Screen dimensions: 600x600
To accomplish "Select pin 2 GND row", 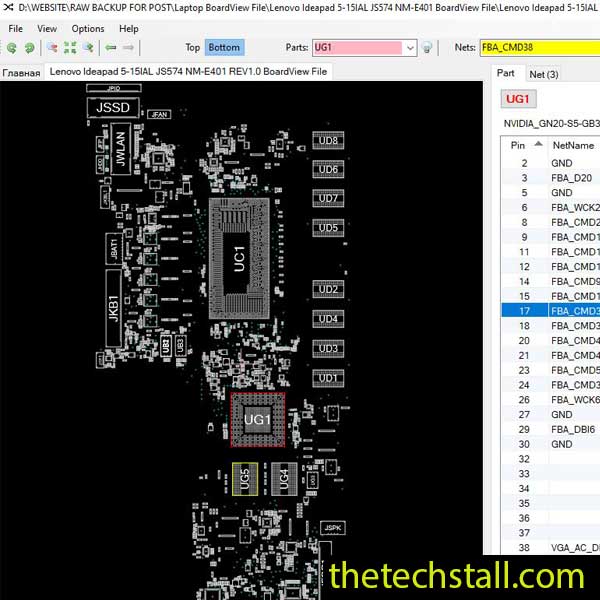I will point(551,163).
